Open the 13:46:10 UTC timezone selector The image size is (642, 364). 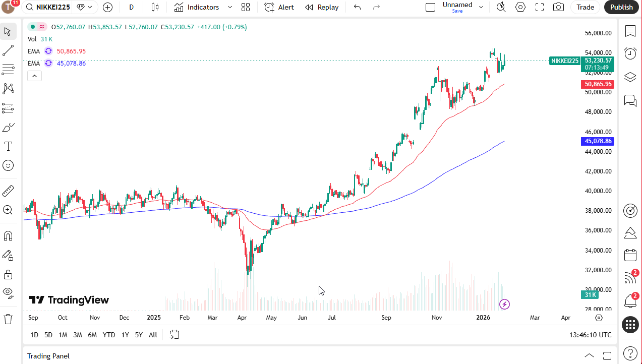click(x=591, y=335)
